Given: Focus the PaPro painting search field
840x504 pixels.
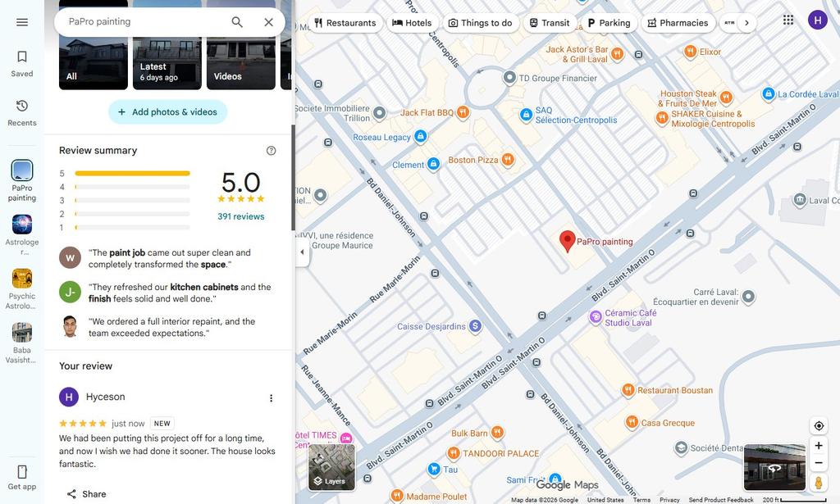Looking at the screenshot, I should [x=144, y=22].
